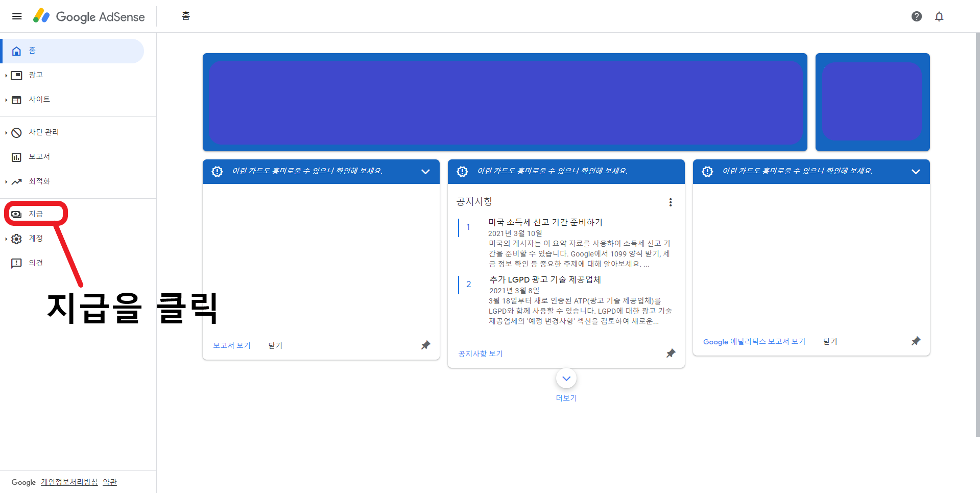Click Google 애널리틱스 보고서 보기 link
980x493 pixels.
[x=754, y=341]
